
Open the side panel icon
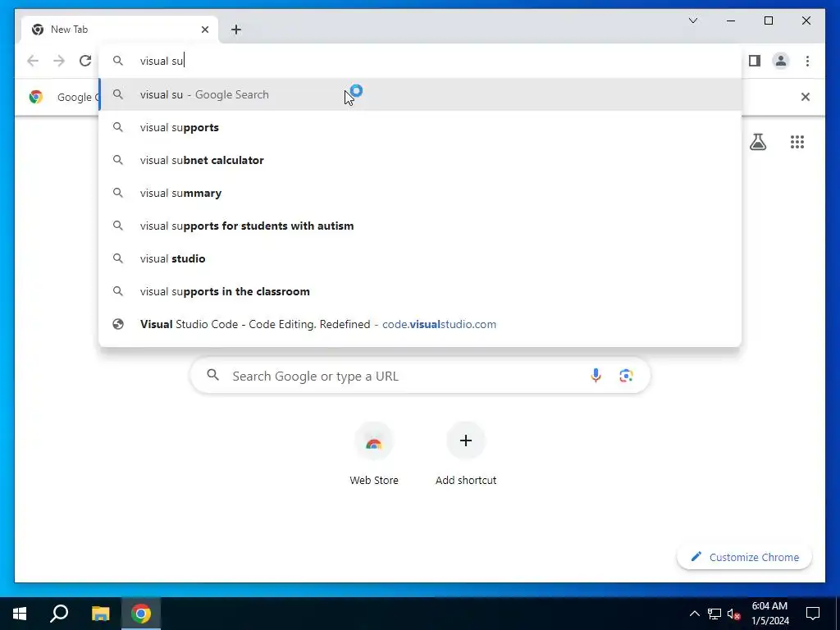pyautogui.click(x=755, y=61)
